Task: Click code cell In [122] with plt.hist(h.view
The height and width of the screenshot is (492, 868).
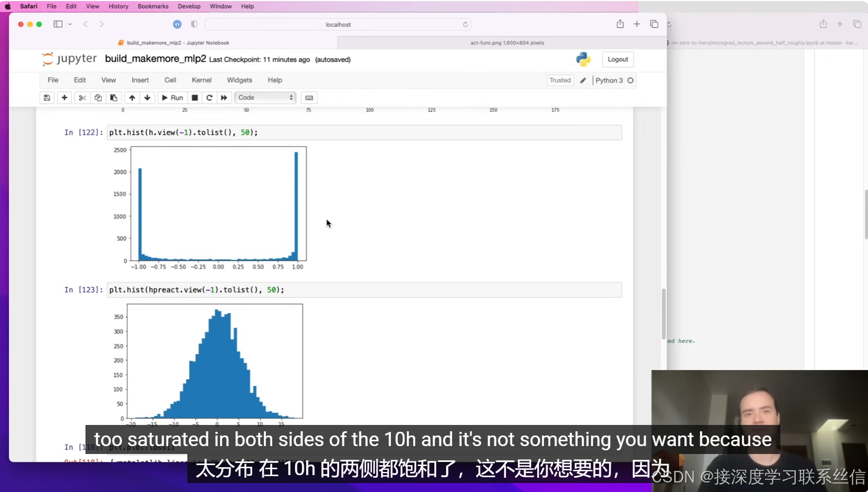Action: point(364,133)
